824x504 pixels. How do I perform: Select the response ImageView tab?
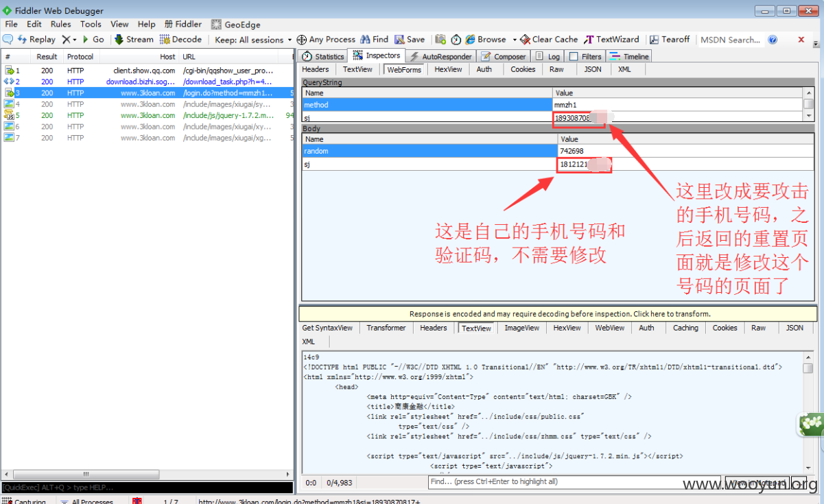tap(522, 328)
